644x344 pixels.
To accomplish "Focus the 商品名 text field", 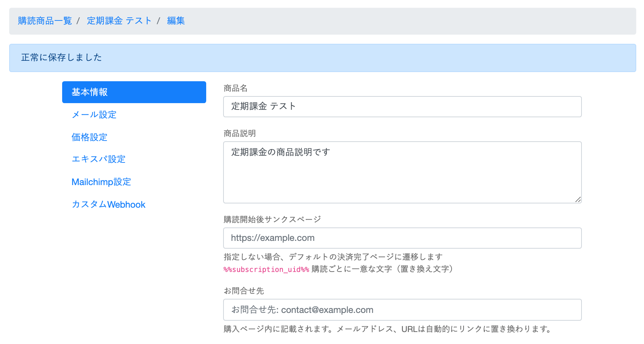I will (x=402, y=107).
